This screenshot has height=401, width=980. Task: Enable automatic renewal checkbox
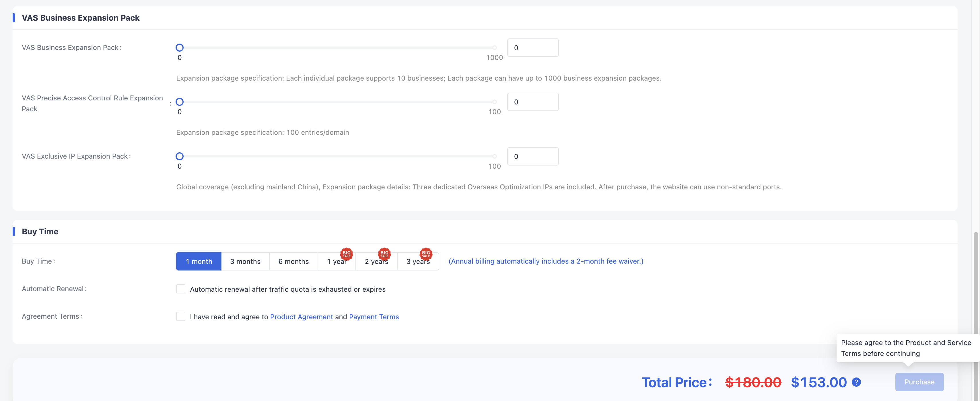(181, 289)
